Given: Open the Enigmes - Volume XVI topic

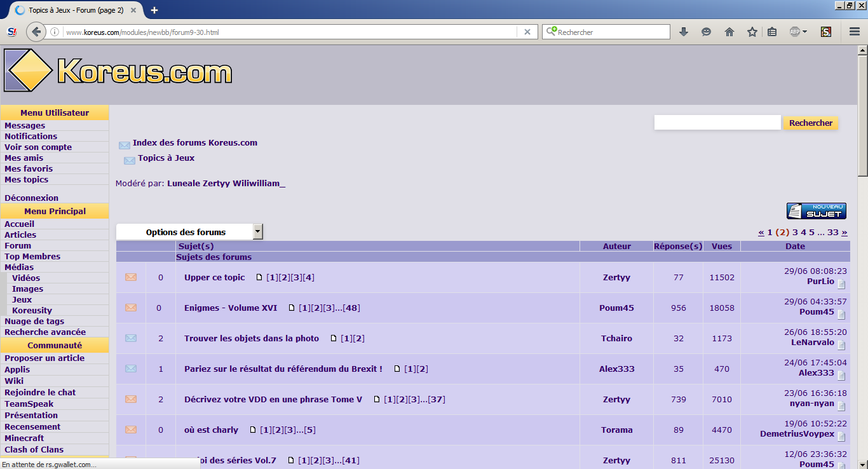Looking at the screenshot, I should pyautogui.click(x=231, y=308).
